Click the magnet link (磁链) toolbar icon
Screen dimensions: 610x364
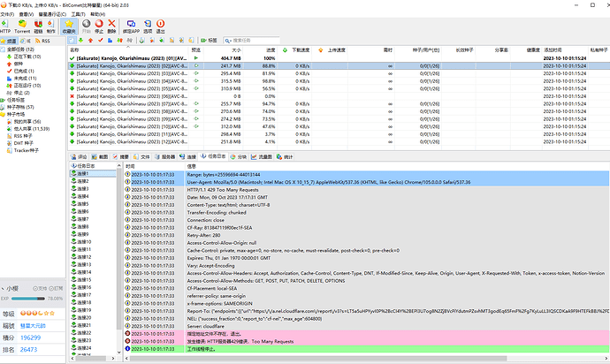(x=38, y=27)
